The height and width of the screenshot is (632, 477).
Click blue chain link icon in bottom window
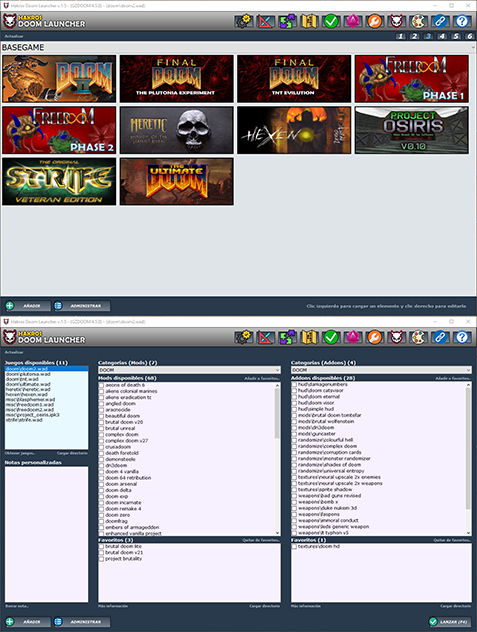point(440,337)
